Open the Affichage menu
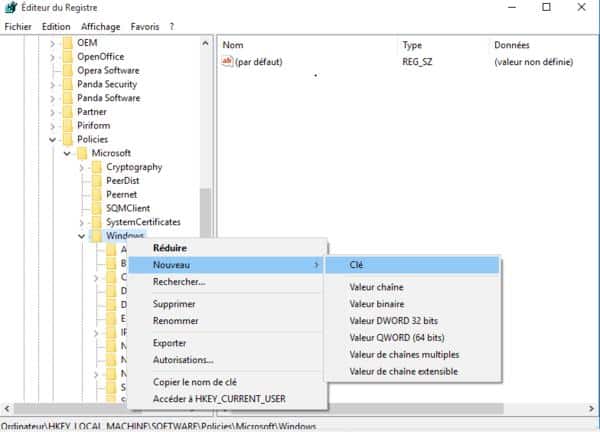This screenshot has height=432, width=600. click(101, 26)
